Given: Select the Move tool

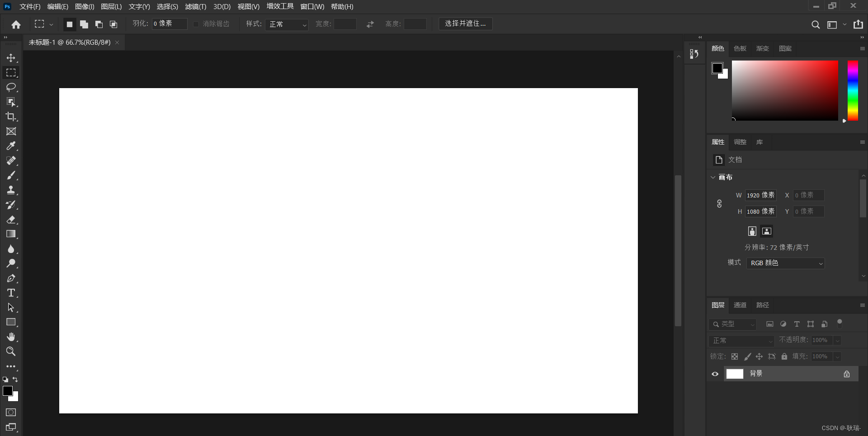Looking at the screenshot, I should [x=11, y=58].
